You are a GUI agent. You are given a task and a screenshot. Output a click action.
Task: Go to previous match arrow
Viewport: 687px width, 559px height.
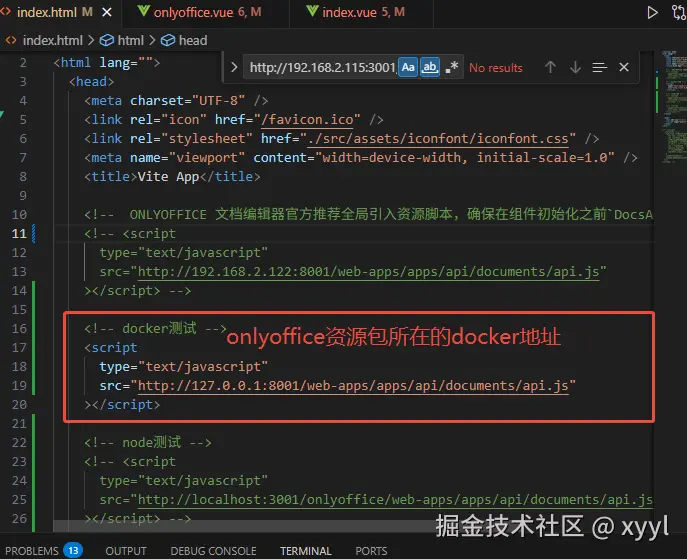(x=550, y=67)
